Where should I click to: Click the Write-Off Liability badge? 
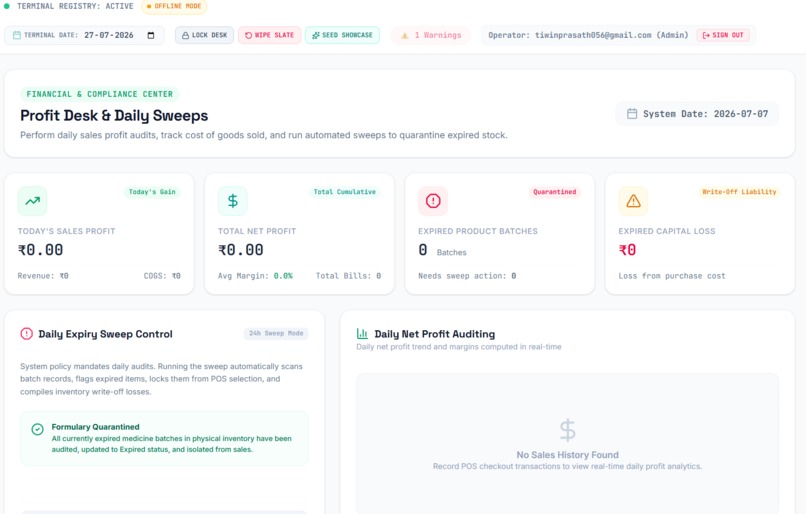point(739,192)
